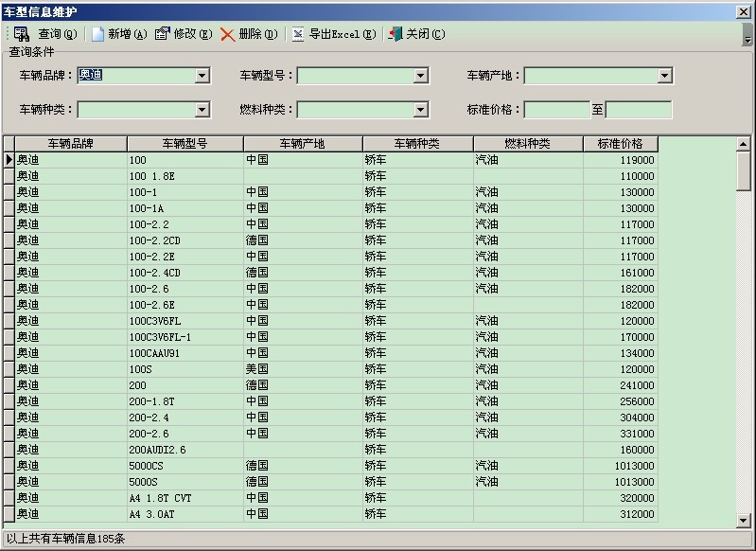Click the table scrollbar down arrow
Image resolution: width=756 pixels, height=551 pixels.
point(744,520)
